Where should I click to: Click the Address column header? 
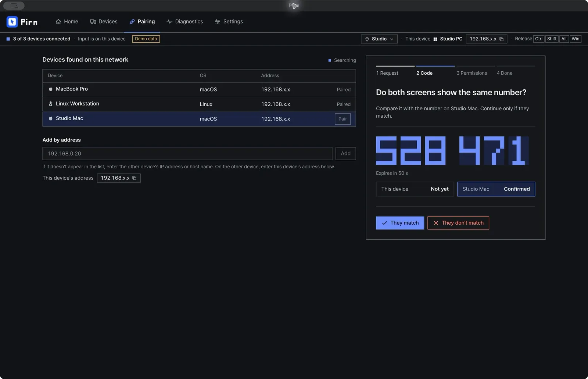tap(270, 76)
